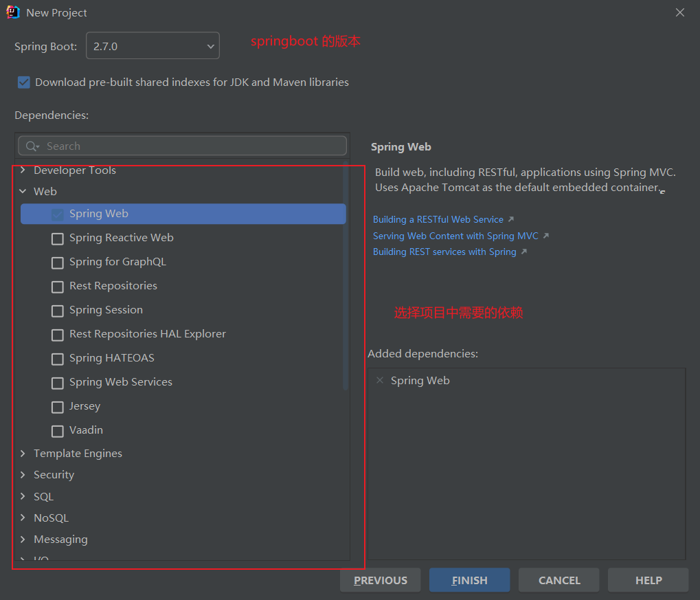The image size is (700, 600).
Task: Tick the Rest Repositories checkbox
Action: point(58,287)
